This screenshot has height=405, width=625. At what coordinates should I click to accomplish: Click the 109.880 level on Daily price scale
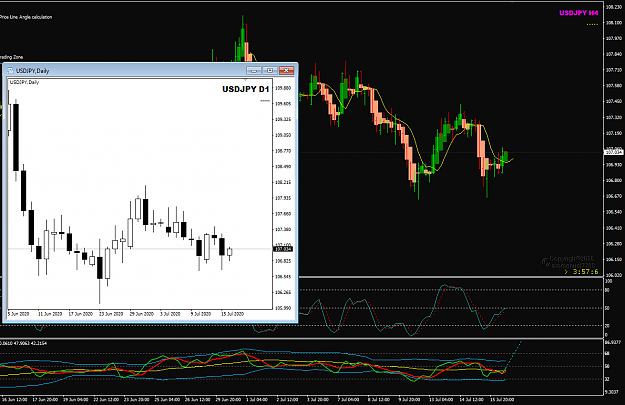point(283,88)
